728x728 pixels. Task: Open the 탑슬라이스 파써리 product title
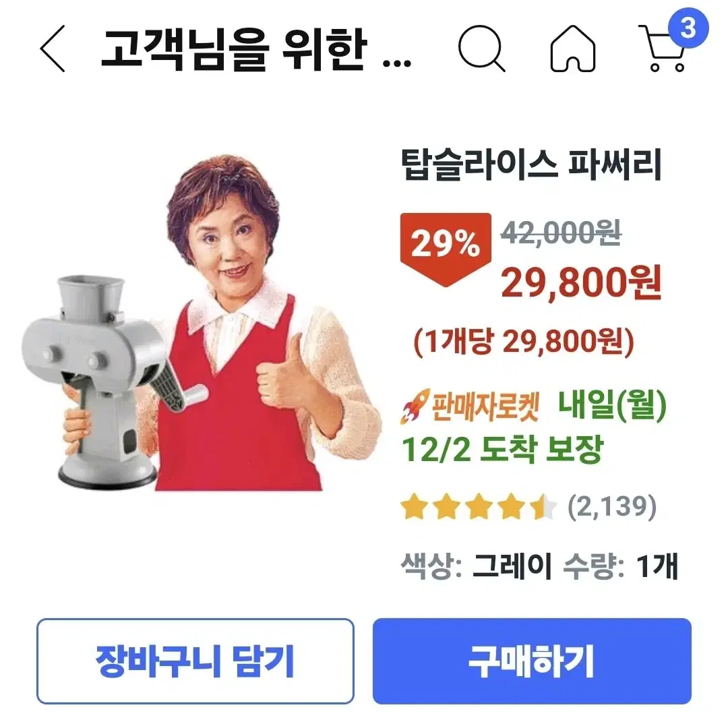(531, 165)
